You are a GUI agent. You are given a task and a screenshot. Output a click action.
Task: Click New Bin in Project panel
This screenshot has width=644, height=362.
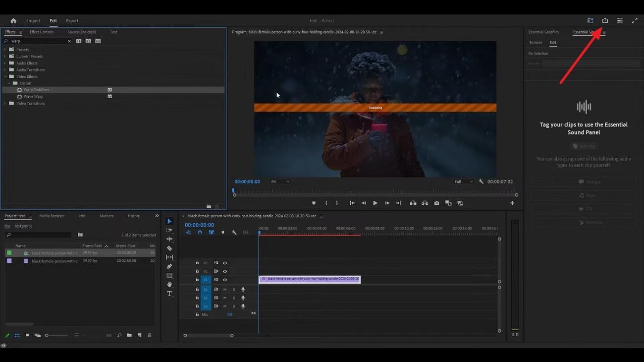click(x=129, y=336)
